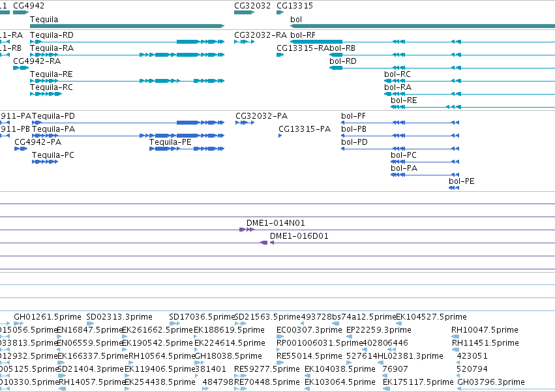Click the GH01261.5prime EST label

(x=48, y=317)
